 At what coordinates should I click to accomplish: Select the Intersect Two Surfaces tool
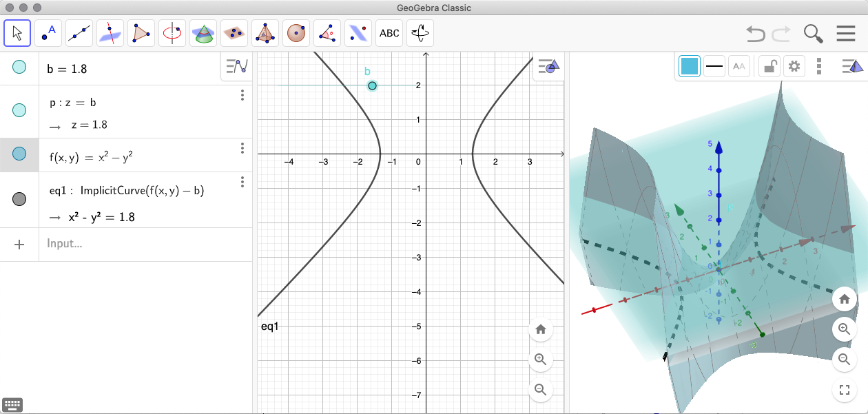(203, 32)
